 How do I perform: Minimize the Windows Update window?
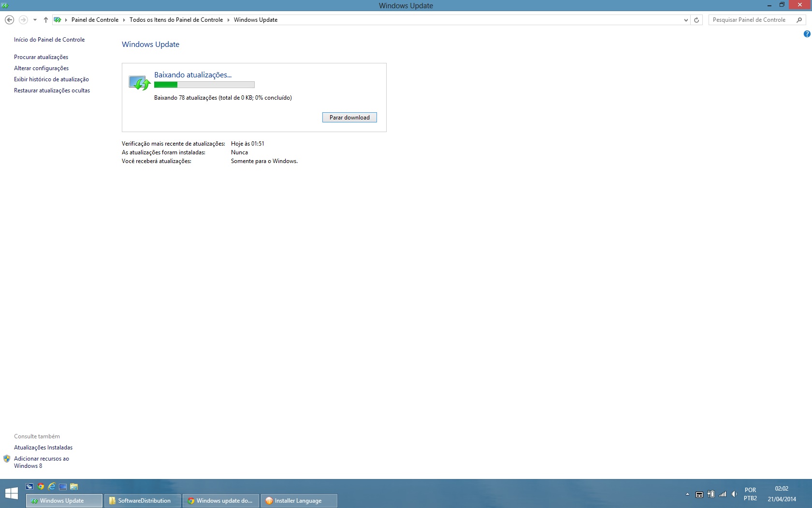(x=769, y=5)
